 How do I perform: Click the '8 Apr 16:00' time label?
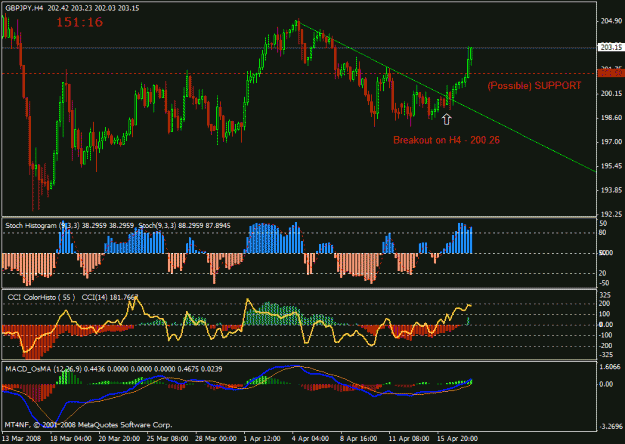point(359,438)
